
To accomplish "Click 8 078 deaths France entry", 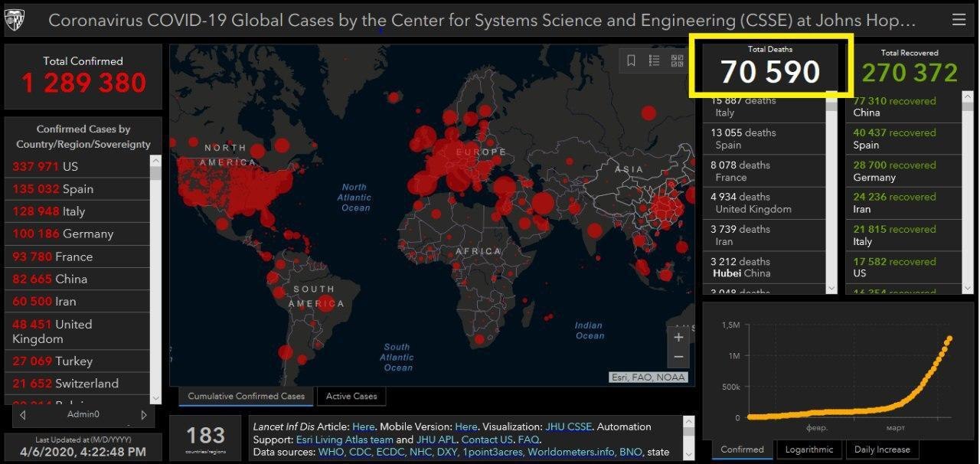I will [x=764, y=171].
